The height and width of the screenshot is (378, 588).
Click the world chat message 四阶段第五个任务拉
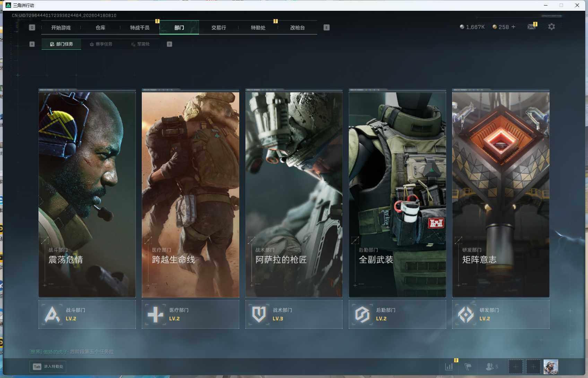tap(92, 352)
